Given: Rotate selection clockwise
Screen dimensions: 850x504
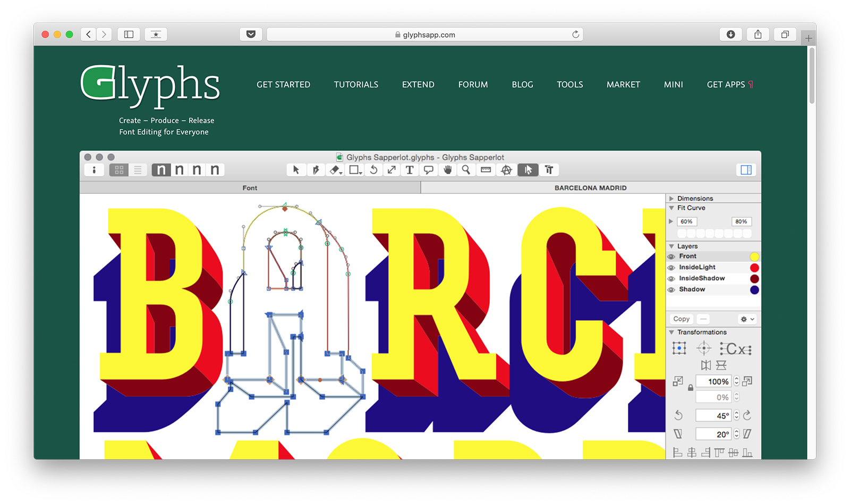Looking at the screenshot, I should coord(747,415).
